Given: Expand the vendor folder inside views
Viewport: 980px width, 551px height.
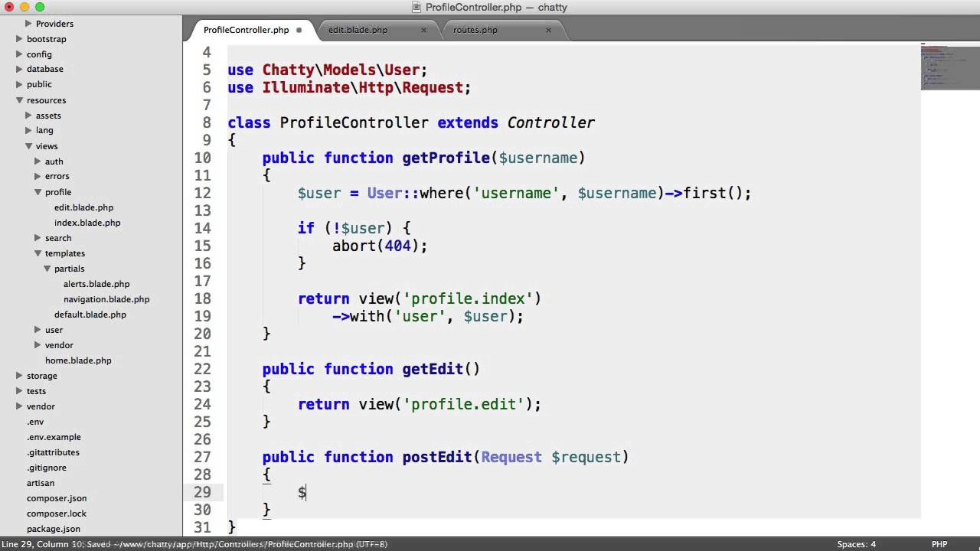Looking at the screenshot, I should click(x=38, y=345).
